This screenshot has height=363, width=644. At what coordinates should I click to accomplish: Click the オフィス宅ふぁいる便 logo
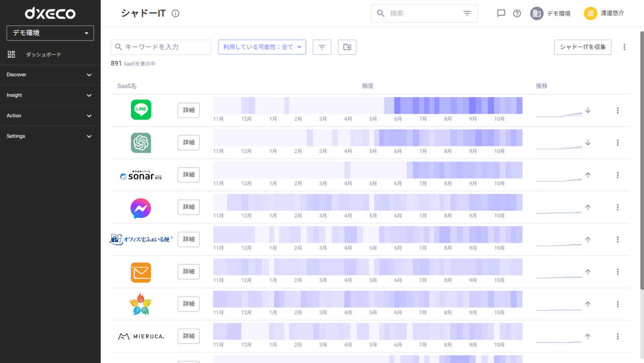(x=141, y=239)
